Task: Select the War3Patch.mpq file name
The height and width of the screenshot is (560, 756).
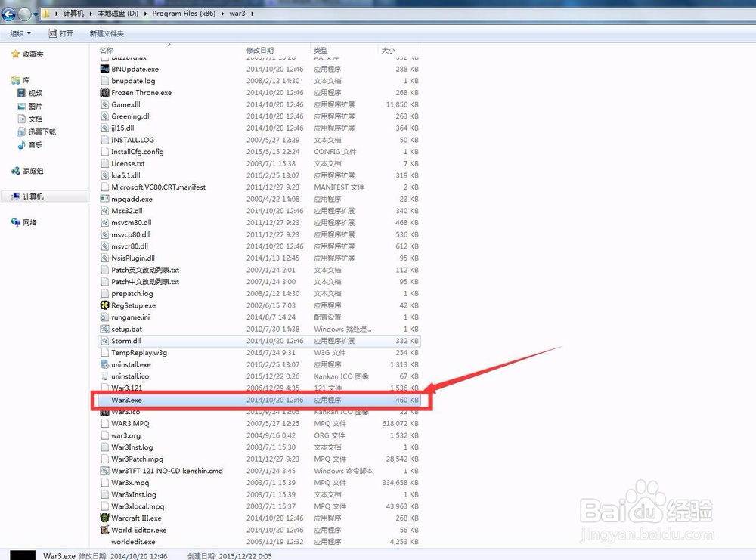Action: click(138, 459)
